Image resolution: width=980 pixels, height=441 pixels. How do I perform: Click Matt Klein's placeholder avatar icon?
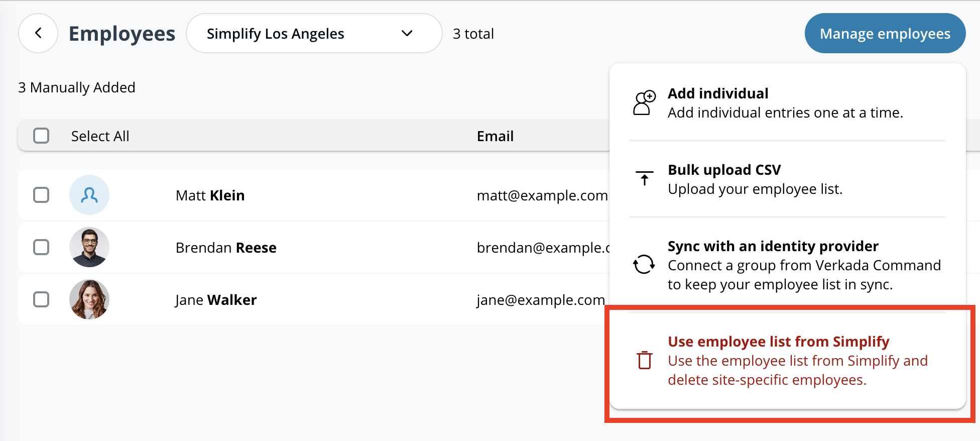[x=89, y=195]
